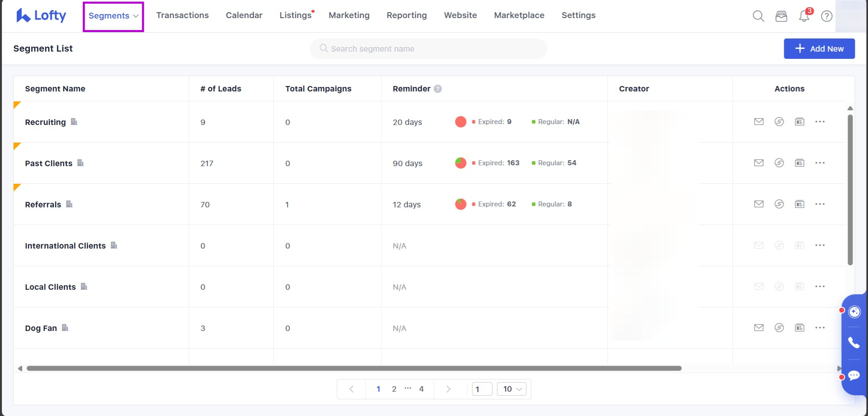Click the Past Clients reminder pie chart

point(460,163)
